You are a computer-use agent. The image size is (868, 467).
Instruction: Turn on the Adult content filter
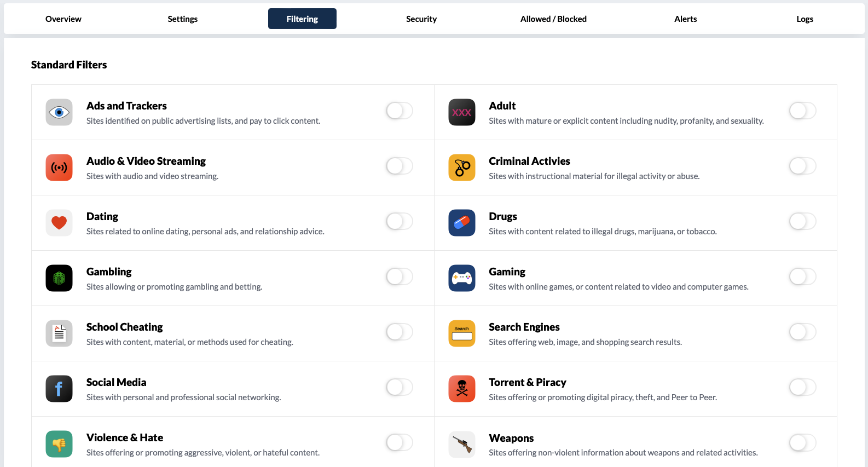point(802,111)
